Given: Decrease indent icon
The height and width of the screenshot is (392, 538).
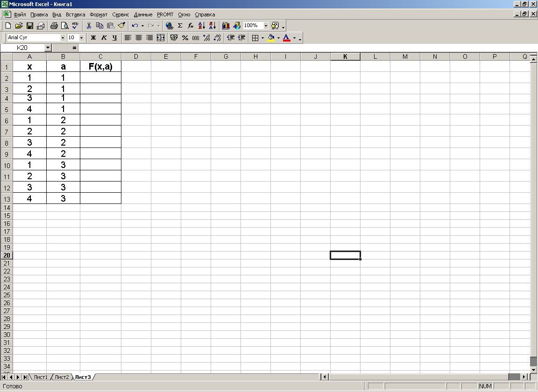Looking at the screenshot, I should coord(231,38).
